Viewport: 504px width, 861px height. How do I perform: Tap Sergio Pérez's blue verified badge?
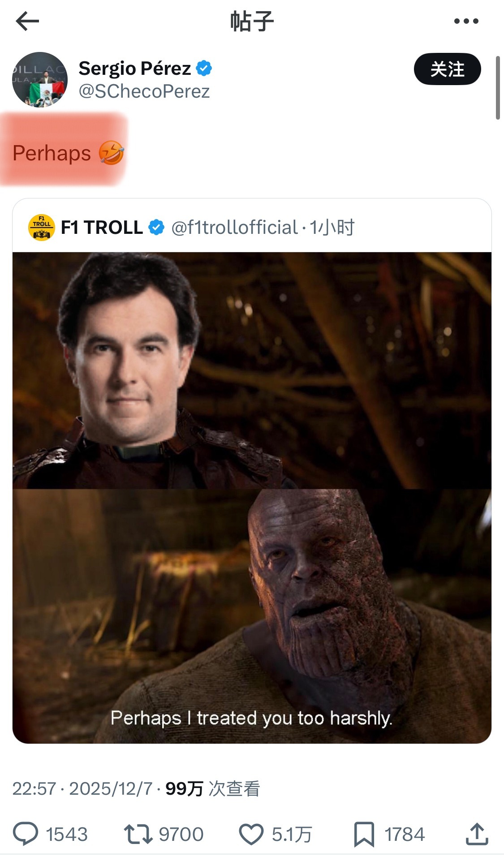pyautogui.click(x=204, y=69)
